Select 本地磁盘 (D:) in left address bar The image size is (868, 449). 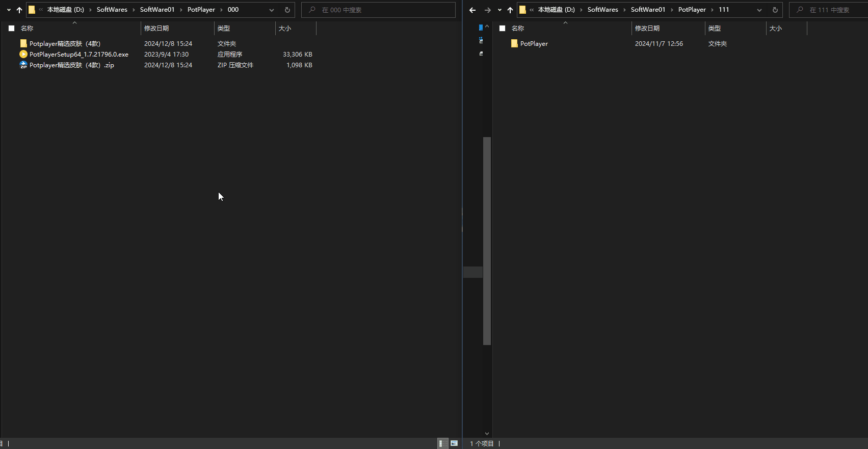coord(66,10)
